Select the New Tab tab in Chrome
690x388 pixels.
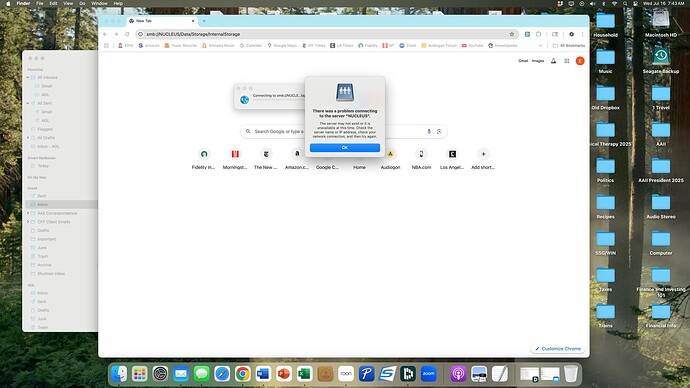[x=161, y=21]
